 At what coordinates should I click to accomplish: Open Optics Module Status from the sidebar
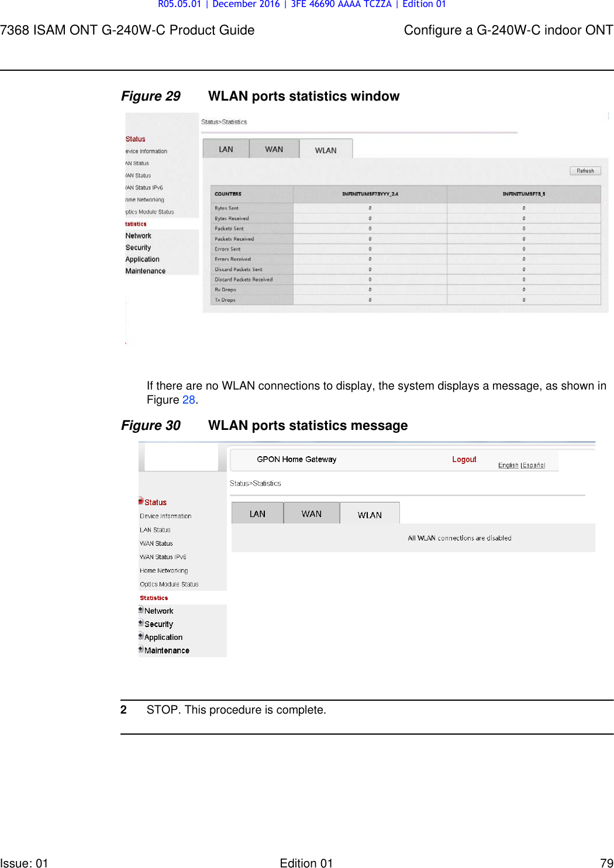tap(168, 584)
